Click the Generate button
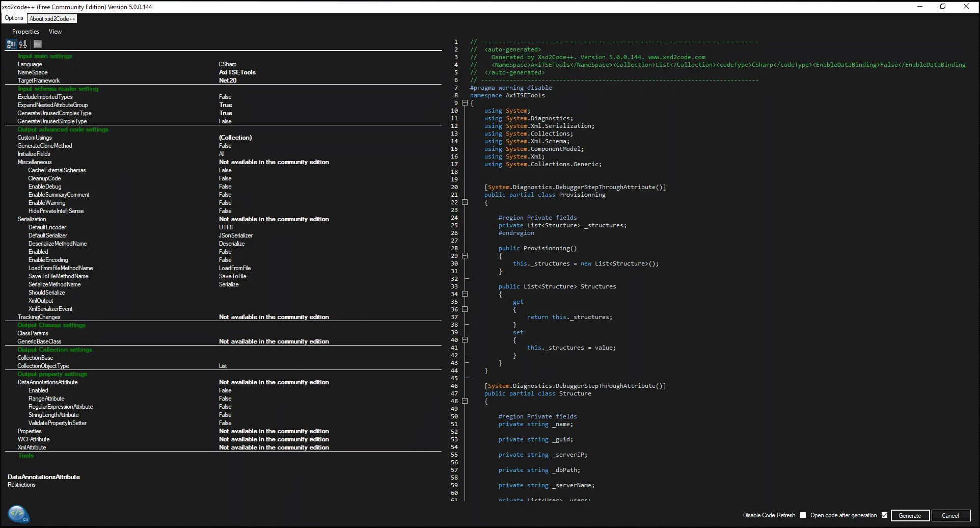Image resolution: width=980 pixels, height=528 pixels. 910,515
